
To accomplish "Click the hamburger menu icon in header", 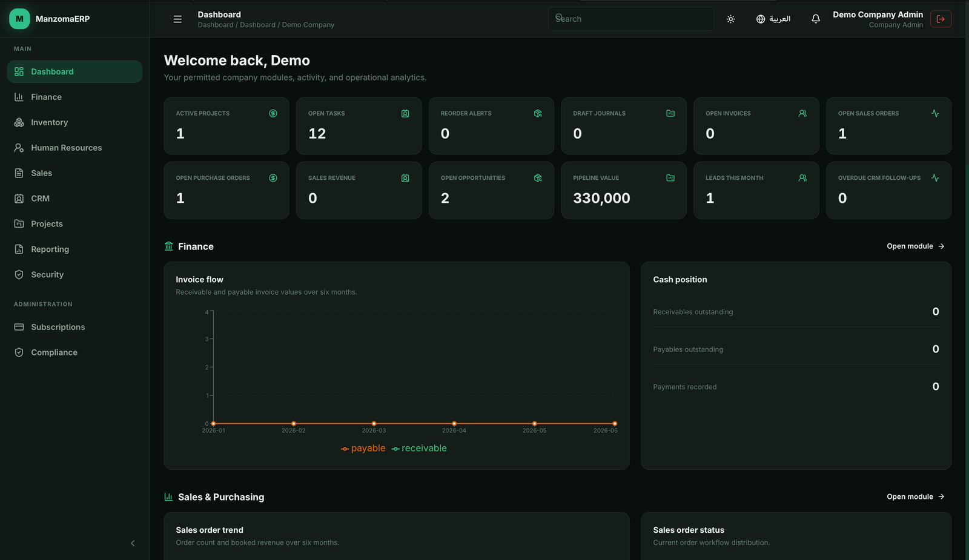I will coord(177,19).
